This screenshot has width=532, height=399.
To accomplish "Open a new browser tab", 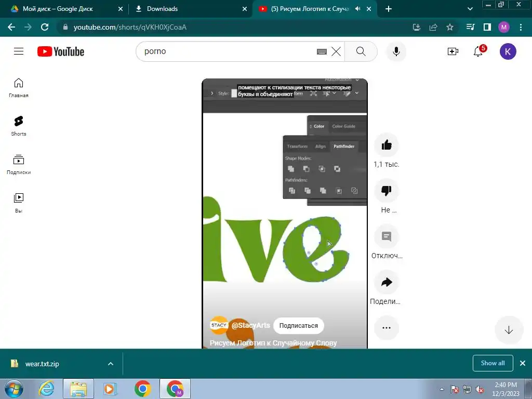I will [389, 9].
